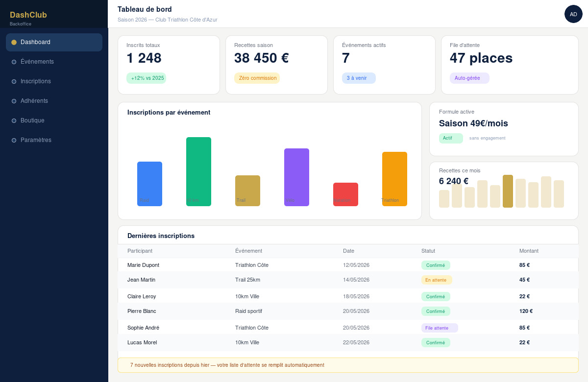Click Jean Martin's 'En attente' status
588x382 pixels.
point(436,280)
